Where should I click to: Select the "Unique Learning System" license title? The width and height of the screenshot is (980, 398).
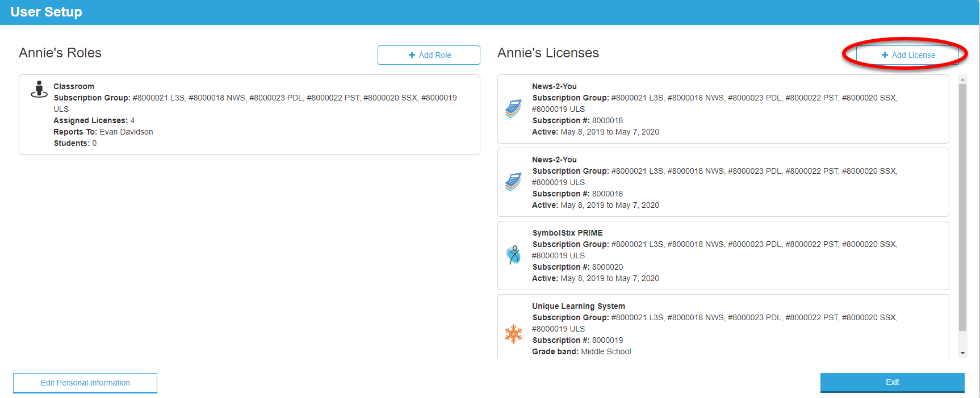[x=579, y=306]
